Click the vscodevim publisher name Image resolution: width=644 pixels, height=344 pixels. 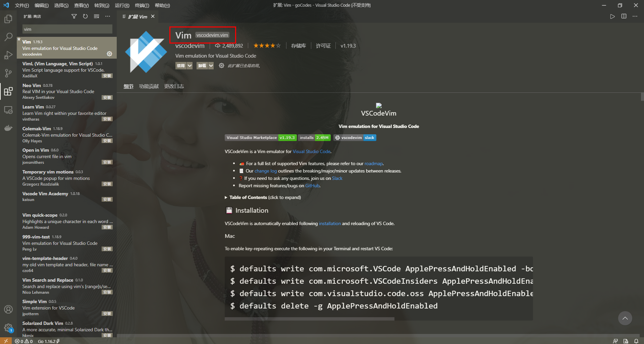point(190,46)
